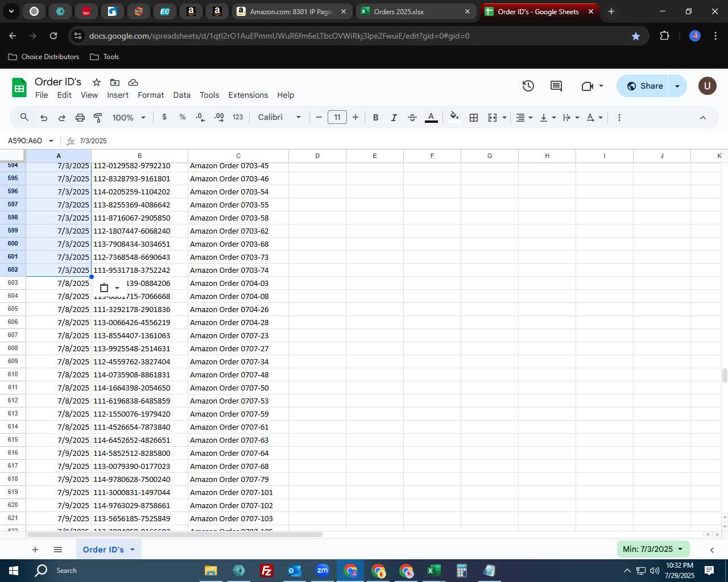Screen dimensions: 728x582
Task: Open the Calibri font dropdown
Action: (279, 117)
